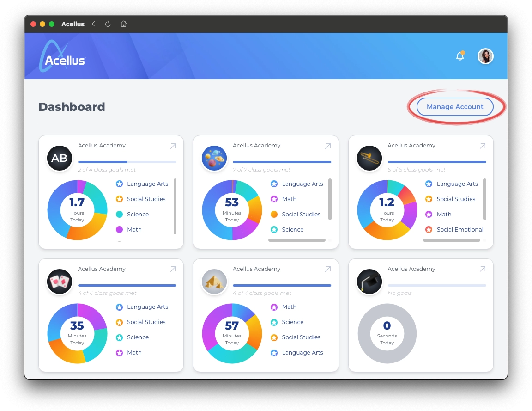Click Language Arts star in the 1.7 Hours card

(x=120, y=184)
